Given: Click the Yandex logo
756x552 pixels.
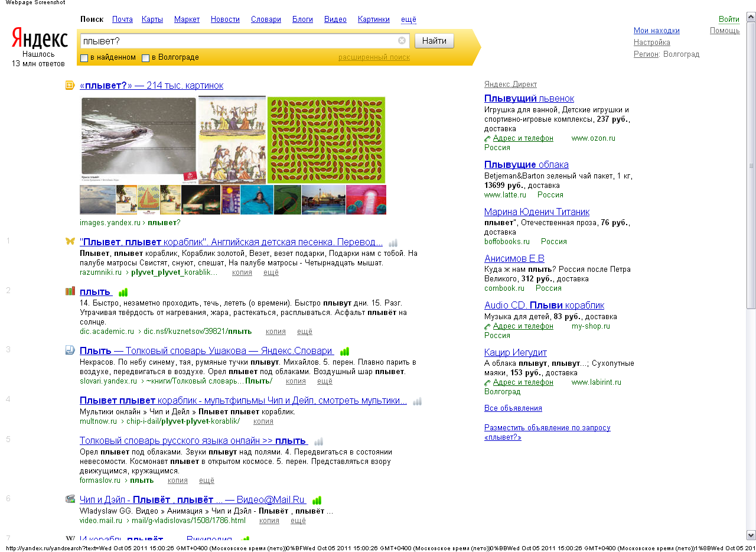Looking at the screenshot, I should [40, 38].
